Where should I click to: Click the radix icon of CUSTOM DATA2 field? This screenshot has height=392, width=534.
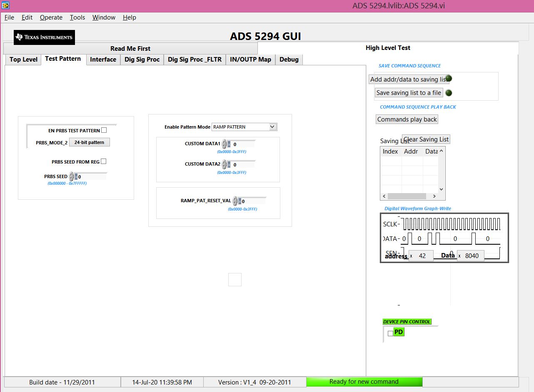pos(229,164)
